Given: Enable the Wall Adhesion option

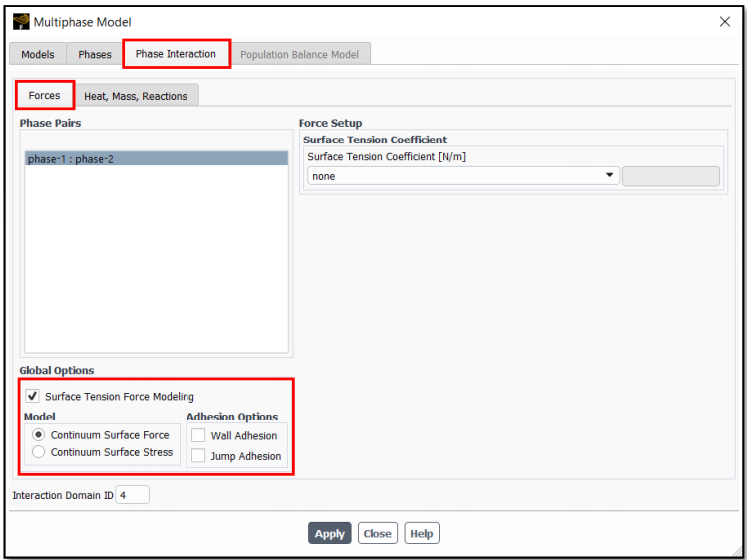Looking at the screenshot, I should point(198,435).
